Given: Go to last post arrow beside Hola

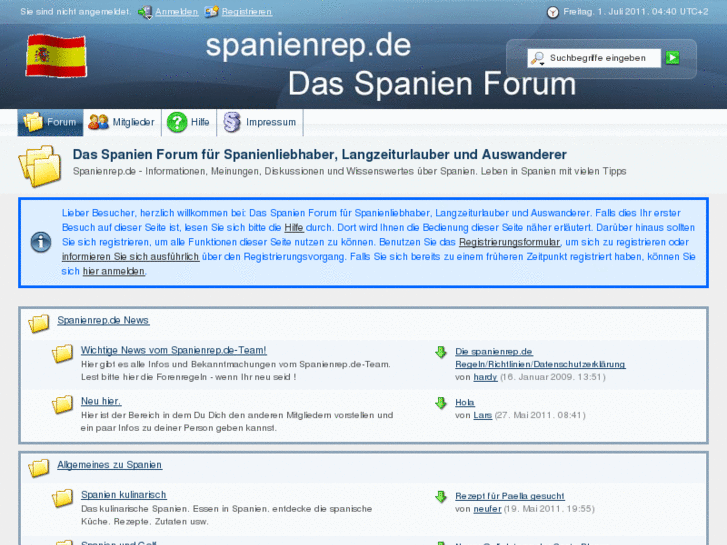Looking at the screenshot, I should (x=441, y=403).
